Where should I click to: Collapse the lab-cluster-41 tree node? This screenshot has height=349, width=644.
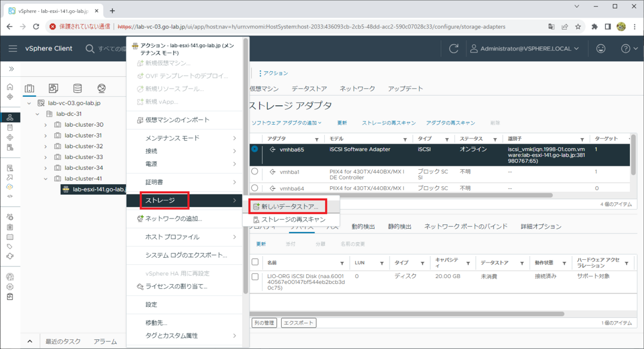coord(46,178)
